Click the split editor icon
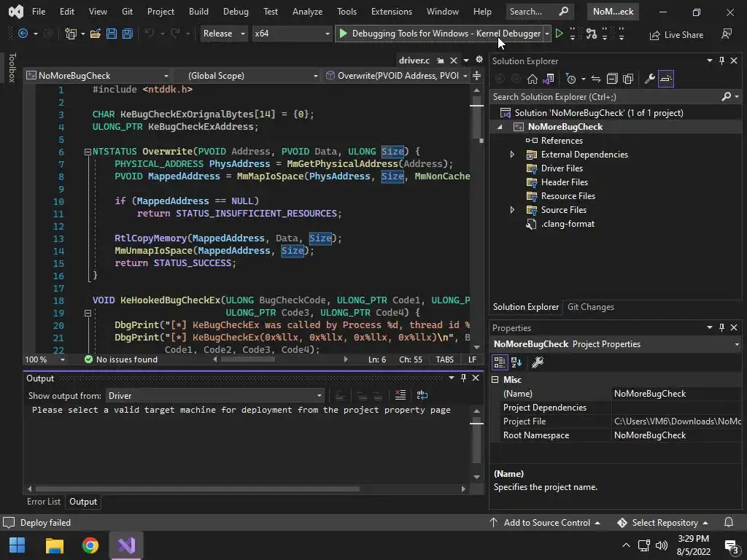747x560 pixels. pyautogui.click(x=476, y=75)
